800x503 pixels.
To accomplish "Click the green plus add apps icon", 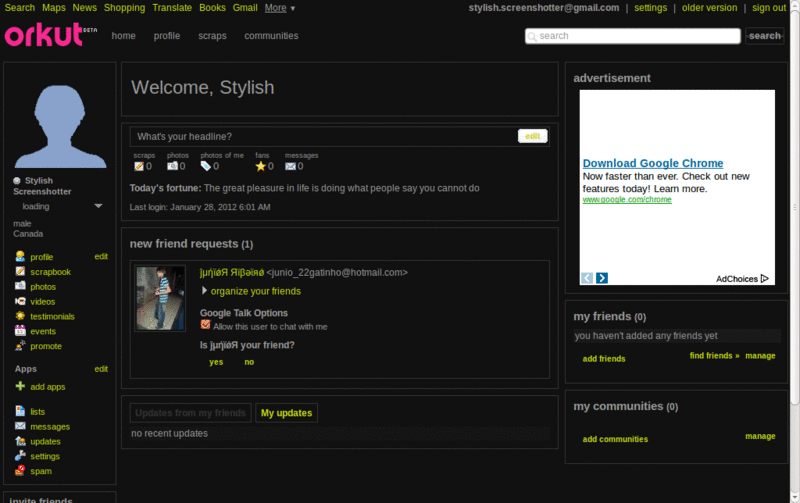I will click(20, 386).
